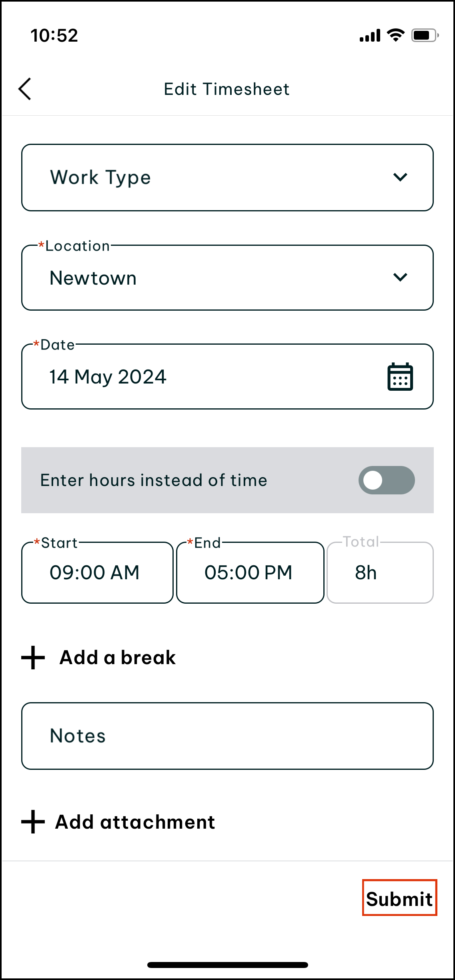Tap the plus icon beside Add attachment

(33, 822)
